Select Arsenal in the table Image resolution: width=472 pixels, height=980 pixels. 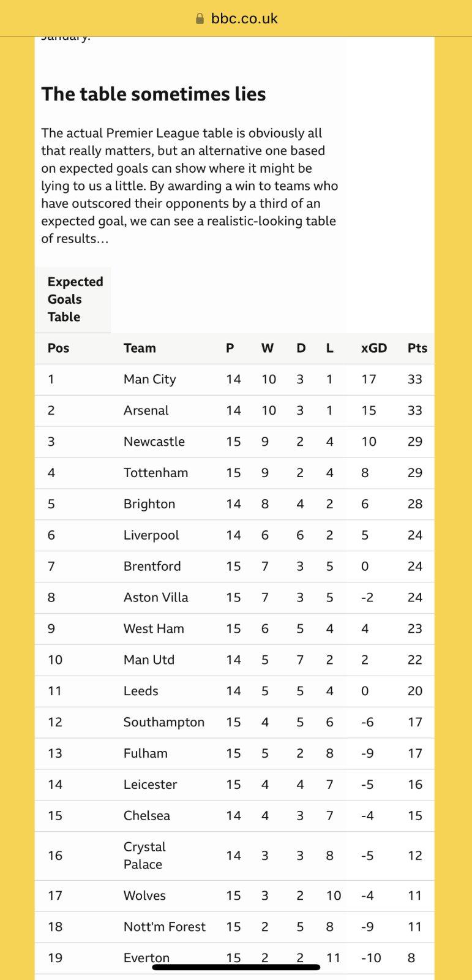146,411
